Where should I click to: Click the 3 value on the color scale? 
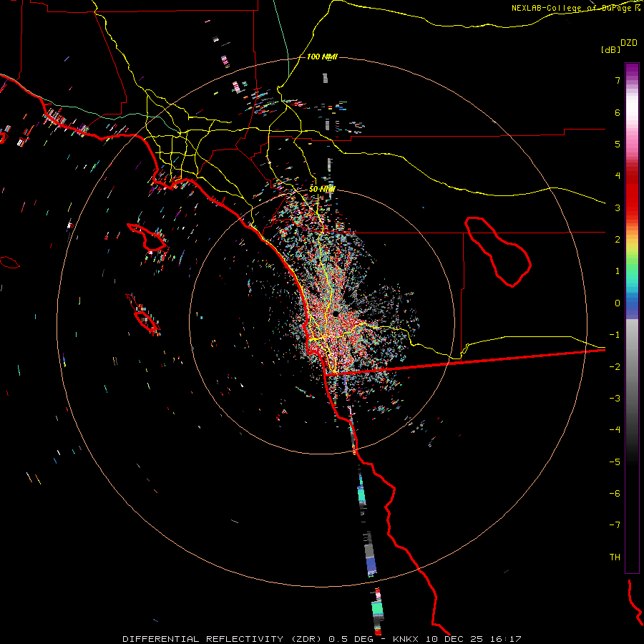pyautogui.click(x=618, y=208)
